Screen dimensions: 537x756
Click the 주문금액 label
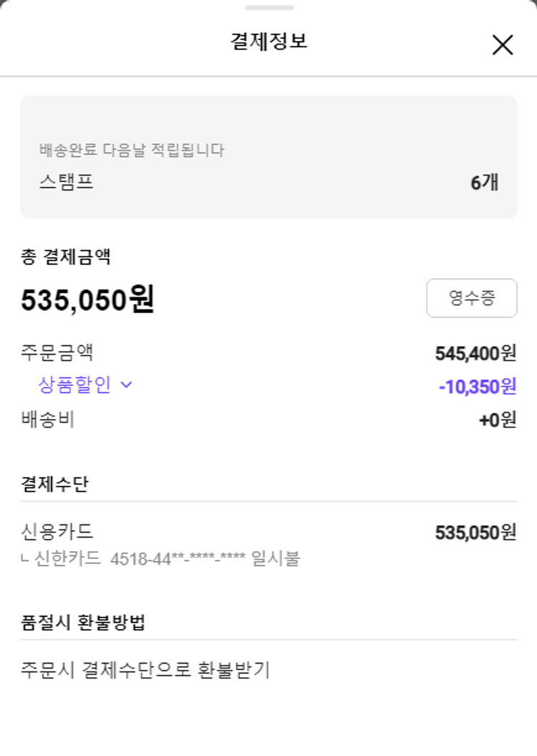57,353
